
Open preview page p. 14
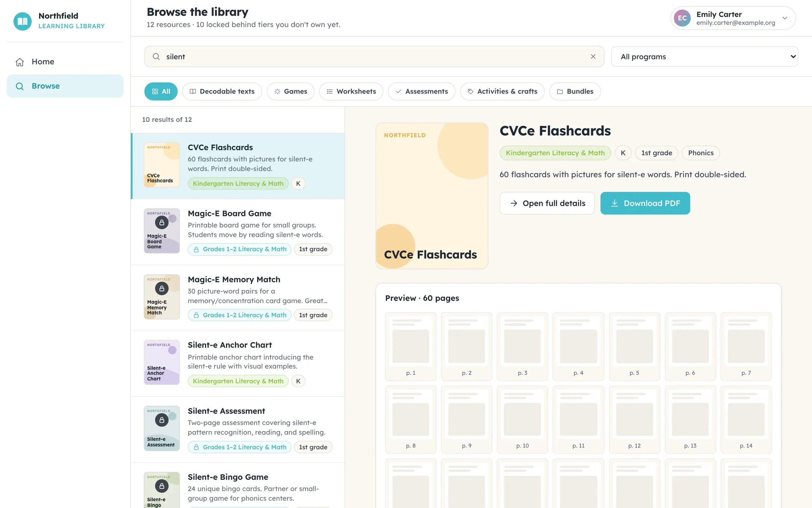coord(746,419)
